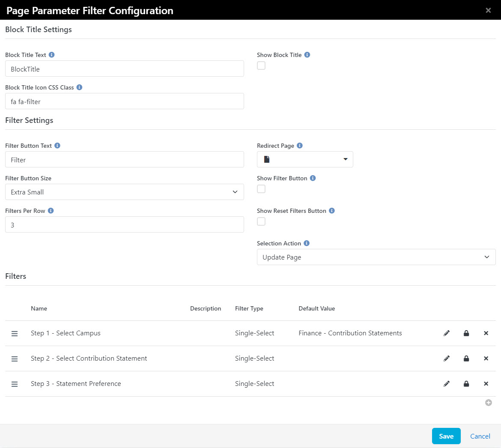Edit Step 2 - Select Contribution Statement filter
Viewport: 501px width, 448px height.
447,358
